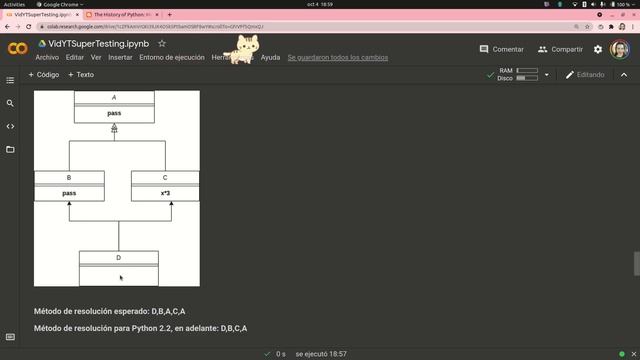The width and height of the screenshot is (640, 360).
Task: Click the page vertical scrollbar thumb
Action: [636, 264]
